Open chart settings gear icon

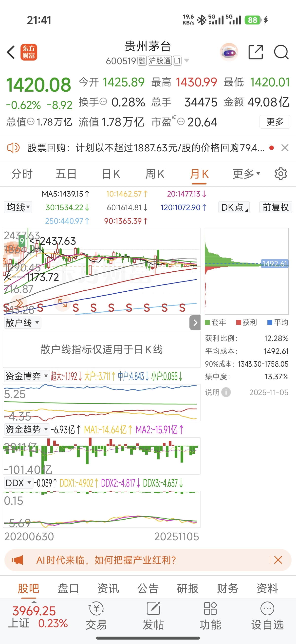pos(281,174)
